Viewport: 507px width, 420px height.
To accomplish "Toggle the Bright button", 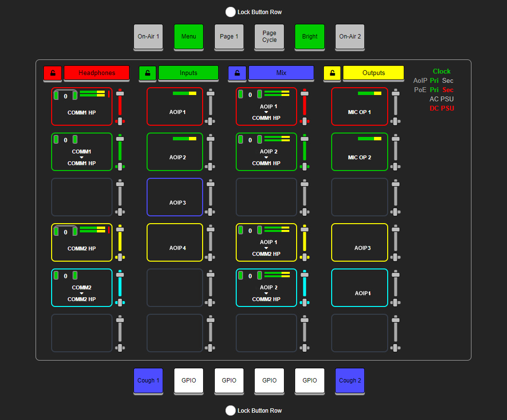I will (x=309, y=37).
